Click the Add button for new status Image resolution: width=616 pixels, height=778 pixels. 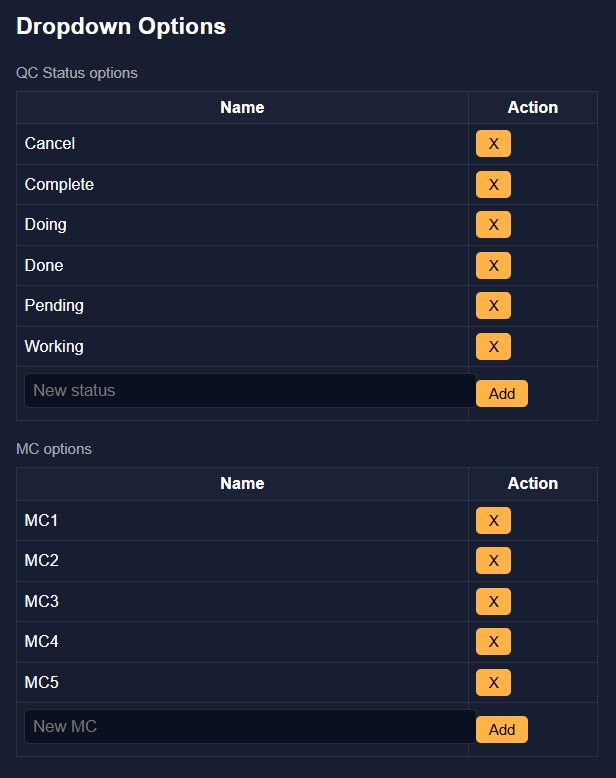click(502, 394)
